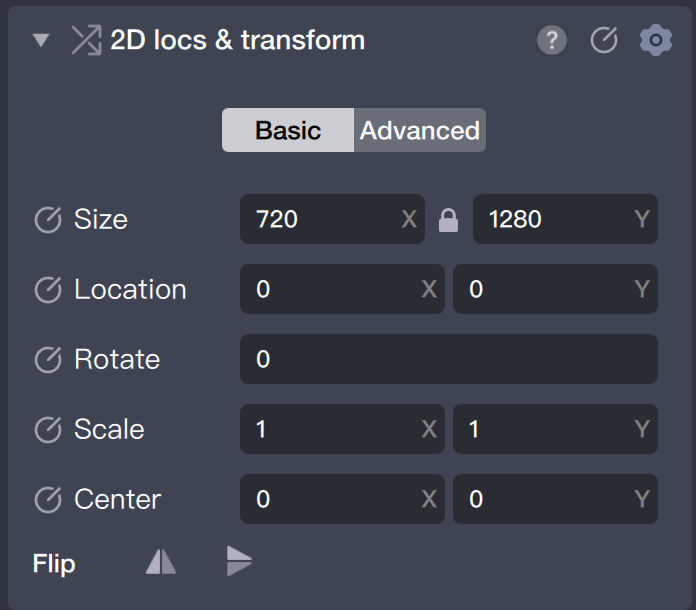The width and height of the screenshot is (696, 610).
Task: Flip vertically using the Flip icon
Action: pyautogui.click(x=239, y=562)
